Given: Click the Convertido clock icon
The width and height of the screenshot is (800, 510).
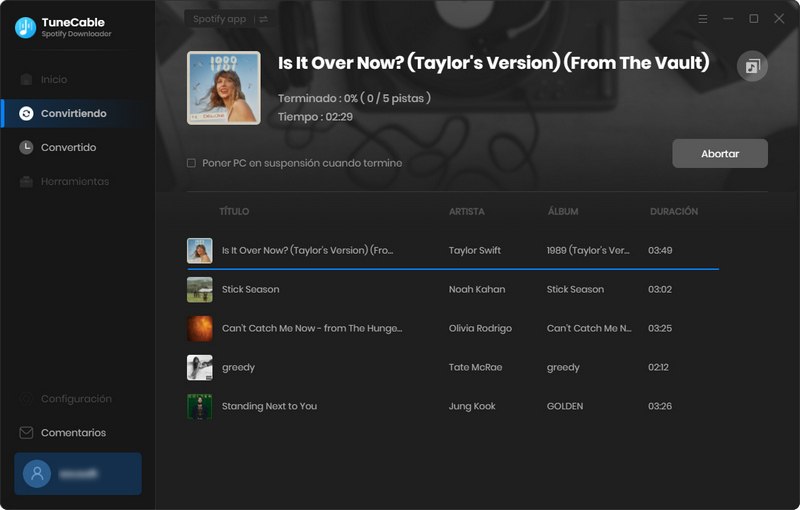Looking at the screenshot, I should pyautogui.click(x=26, y=147).
